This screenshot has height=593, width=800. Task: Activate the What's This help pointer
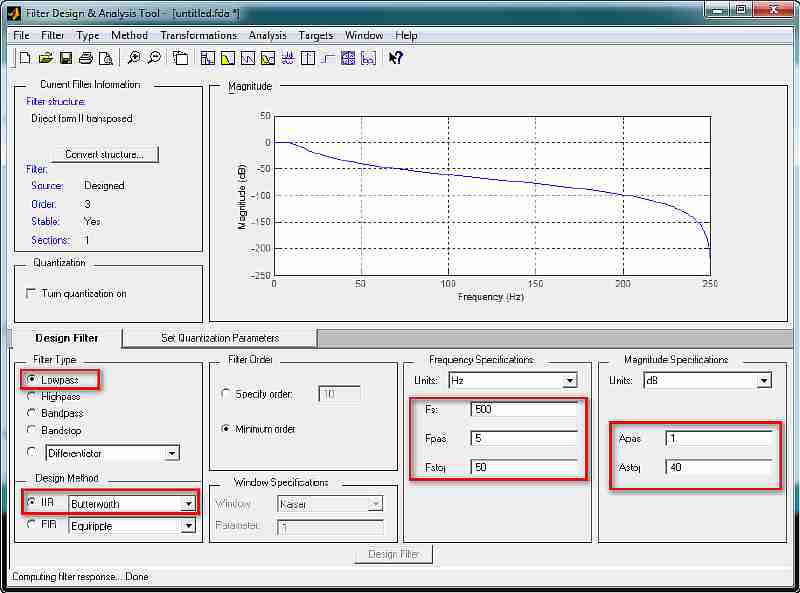(395, 58)
